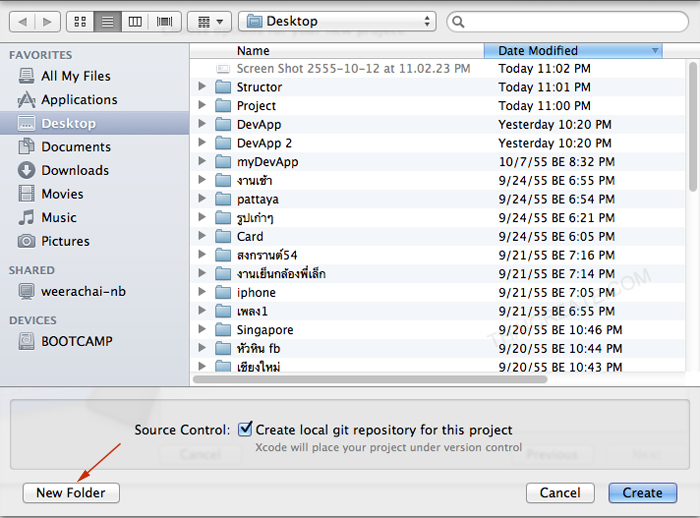Toggle Create local git repository checkbox
The height and width of the screenshot is (518, 700).
pos(245,429)
